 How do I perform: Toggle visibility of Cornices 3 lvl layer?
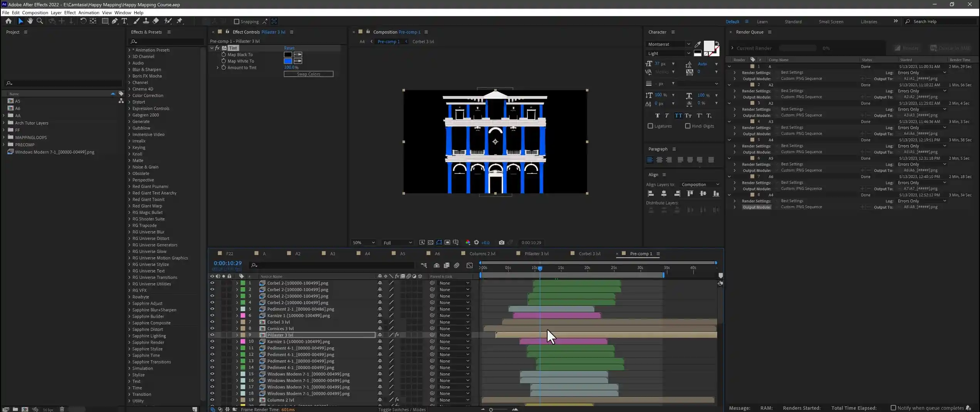point(212,328)
